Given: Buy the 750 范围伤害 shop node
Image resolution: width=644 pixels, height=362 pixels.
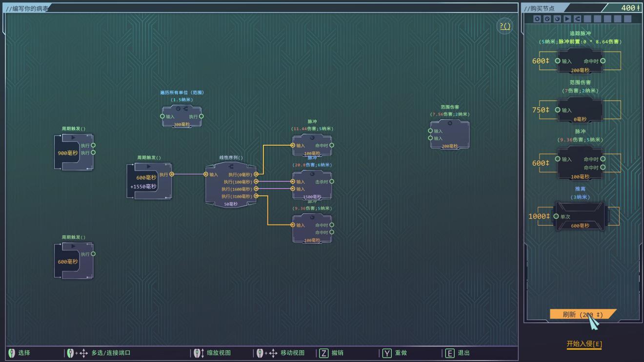Looking at the screenshot, I should (580, 110).
